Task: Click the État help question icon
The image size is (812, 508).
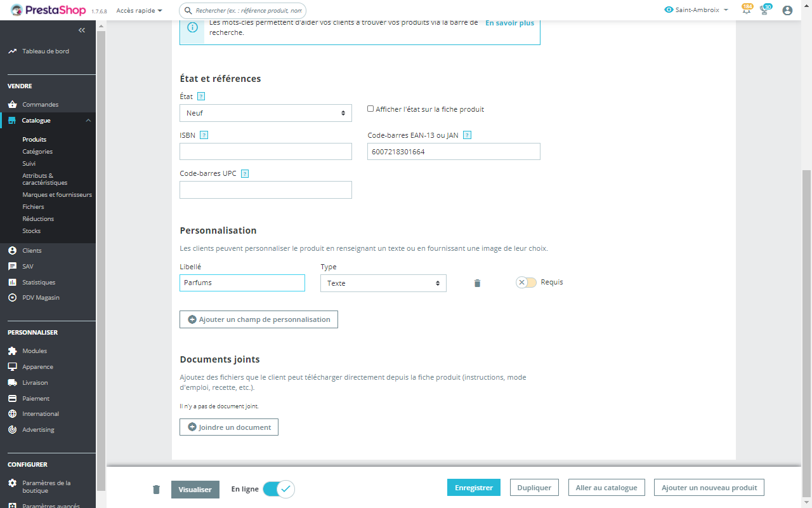Action: [x=201, y=97]
